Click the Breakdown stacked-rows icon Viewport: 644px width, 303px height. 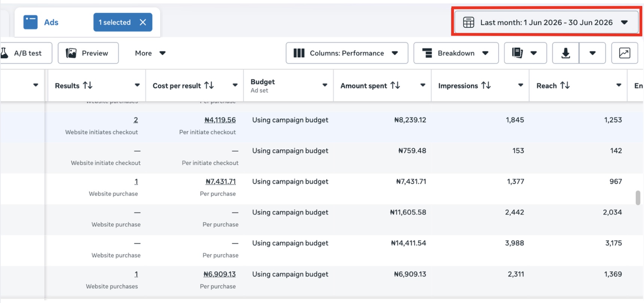427,53
